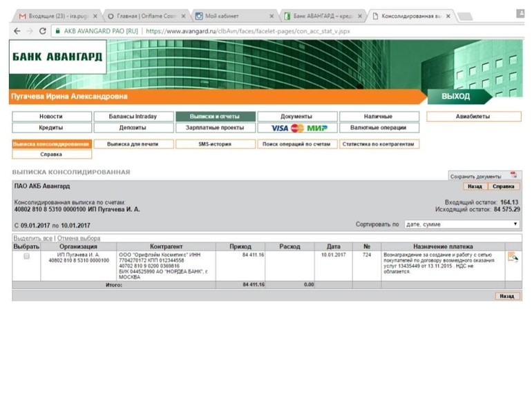The image size is (532, 399).
Task: Reload the page with browser refresh icon
Action: pyautogui.click(x=43, y=31)
